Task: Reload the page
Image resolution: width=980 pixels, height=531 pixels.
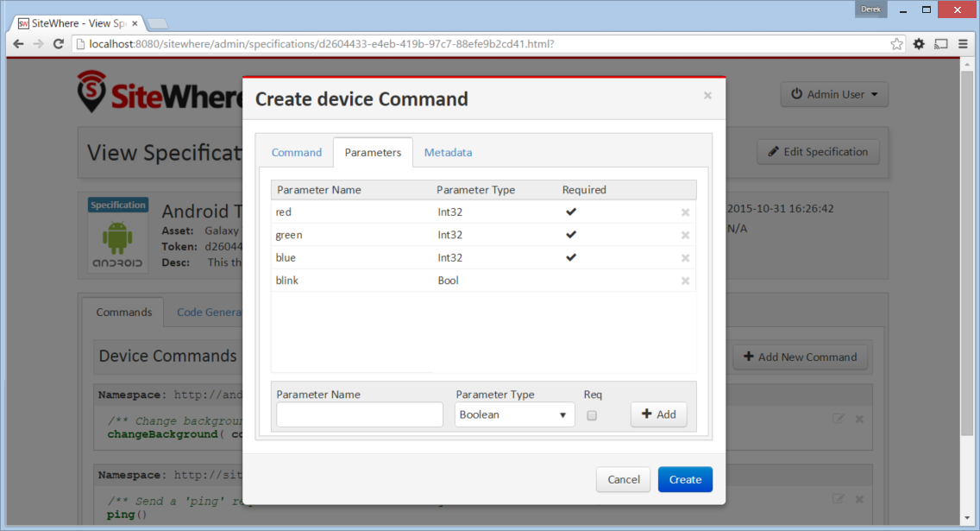Action: click(58, 44)
